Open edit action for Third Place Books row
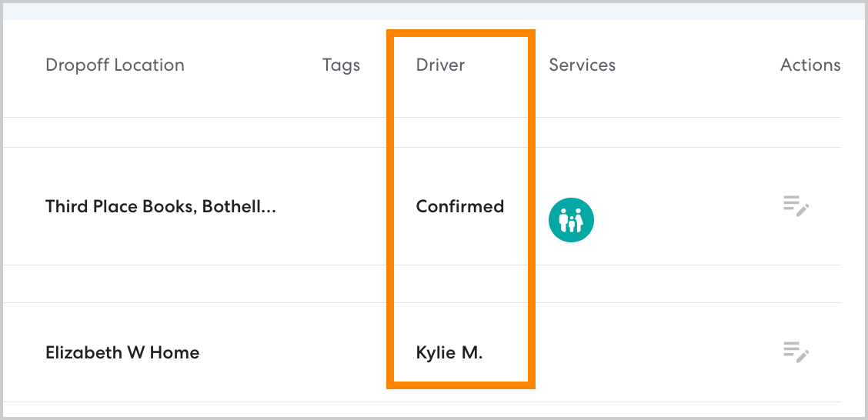The image size is (868, 420). [796, 206]
